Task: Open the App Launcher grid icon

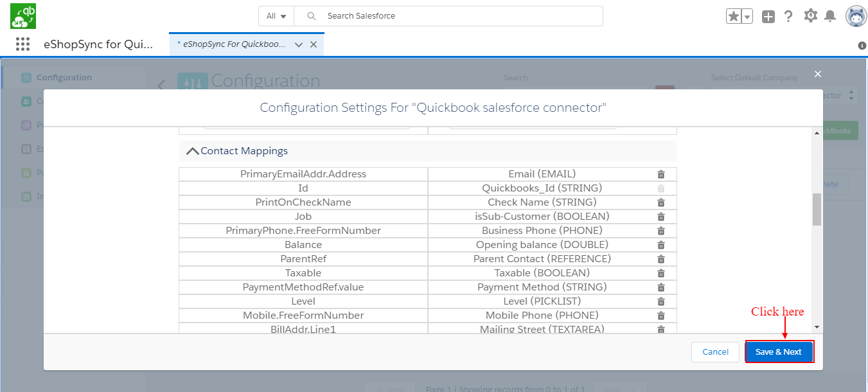Action: pyautogui.click(x=22, y=44)
